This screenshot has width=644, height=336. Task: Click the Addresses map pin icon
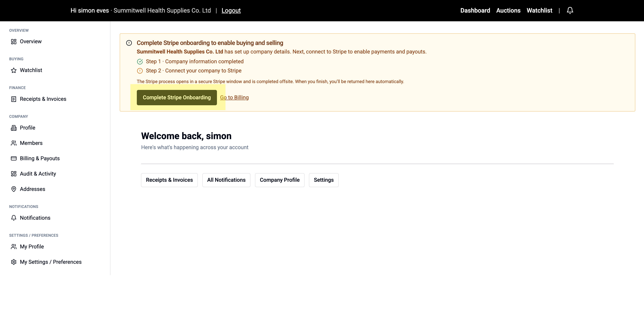click(14, 189)
